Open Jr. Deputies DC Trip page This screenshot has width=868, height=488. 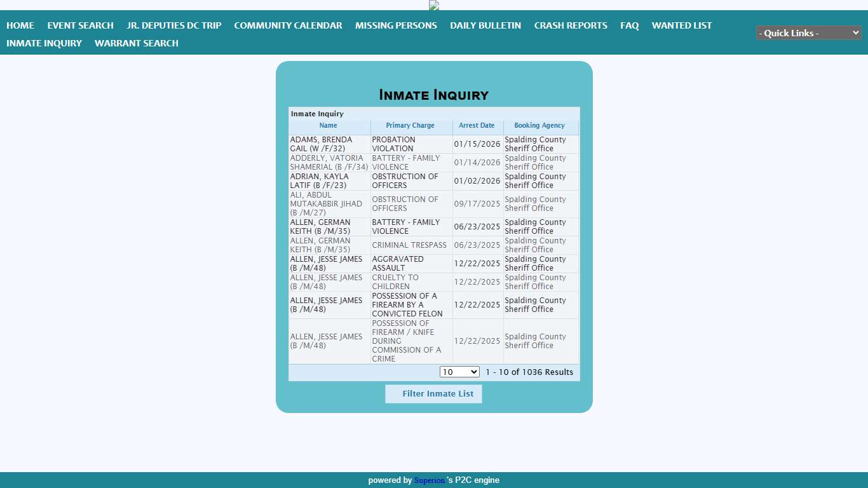[x=173, y=25]
